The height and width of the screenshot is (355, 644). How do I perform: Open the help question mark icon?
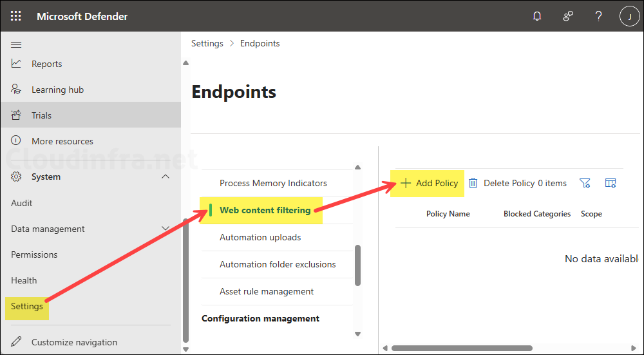click(x=598, y=16)
